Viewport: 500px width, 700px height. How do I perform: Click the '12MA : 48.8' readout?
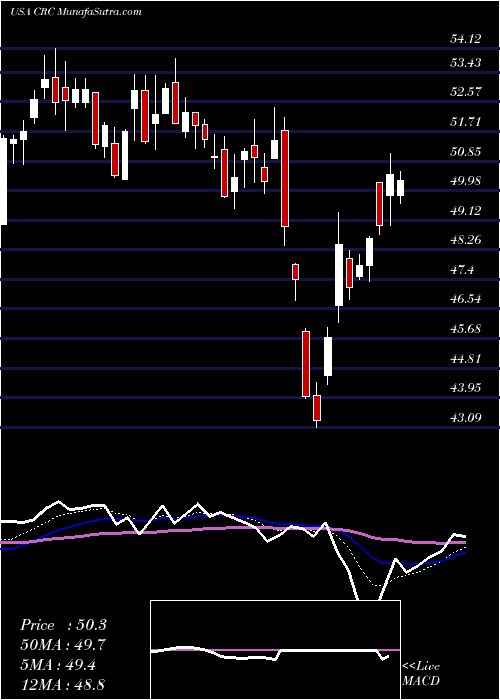pos(63,684)
